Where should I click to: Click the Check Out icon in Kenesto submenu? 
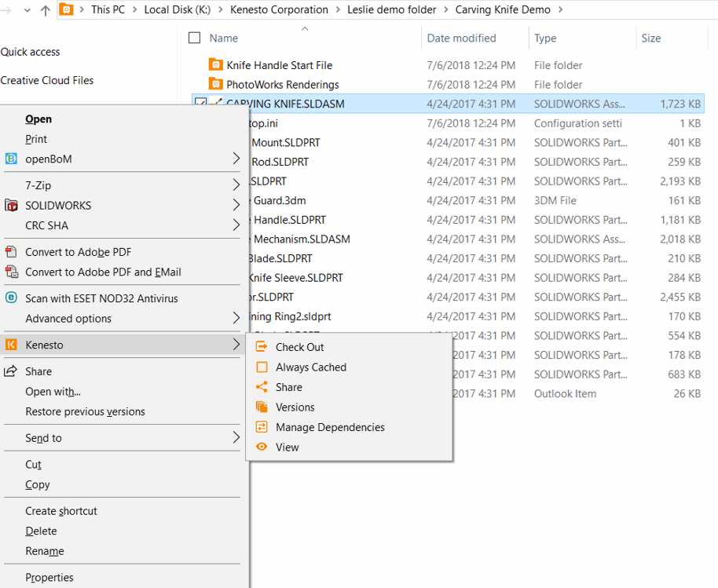pos(262,347)
